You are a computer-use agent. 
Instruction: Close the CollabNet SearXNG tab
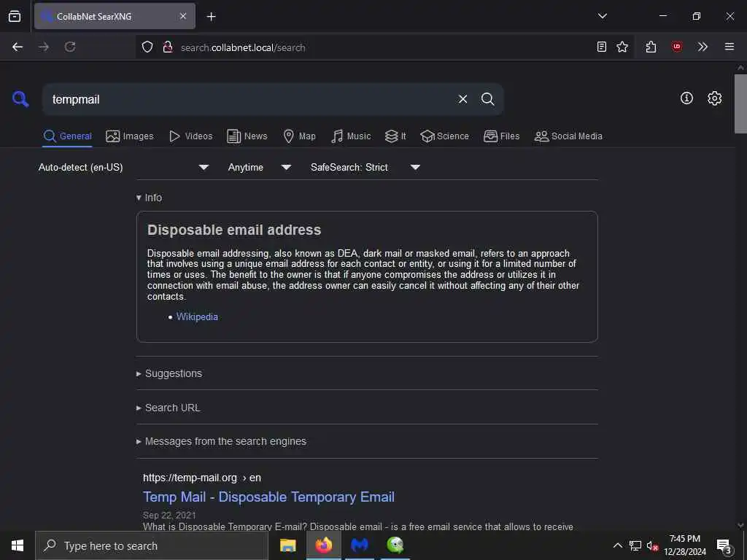tap(183, 16)
